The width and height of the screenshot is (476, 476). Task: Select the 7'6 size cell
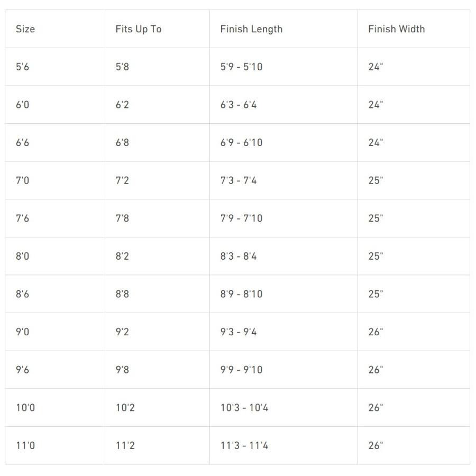pyautogui.click(x=22, y=218)
